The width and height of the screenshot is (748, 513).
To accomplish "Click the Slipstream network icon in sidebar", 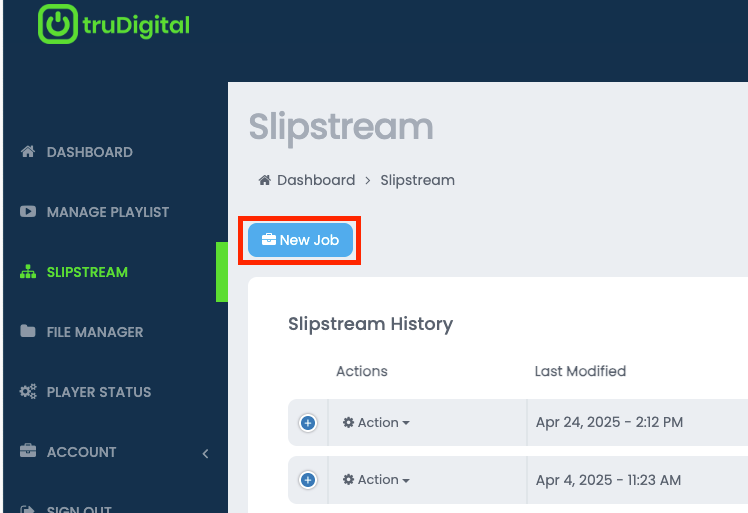I will (x=28, y=272).
